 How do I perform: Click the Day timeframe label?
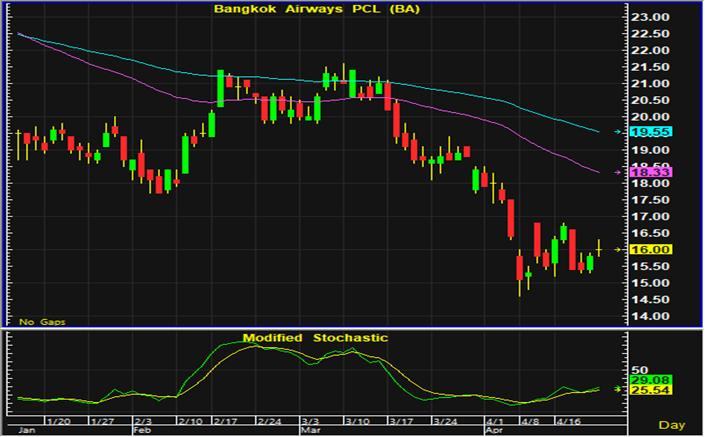click(672, 425)
